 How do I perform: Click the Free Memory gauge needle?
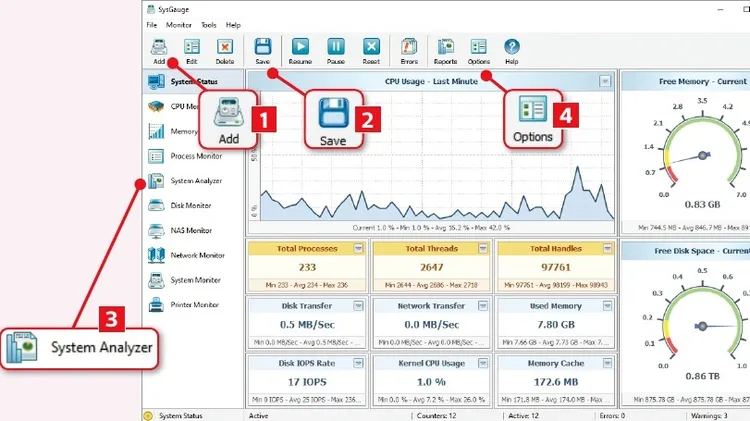pos(689,158)
